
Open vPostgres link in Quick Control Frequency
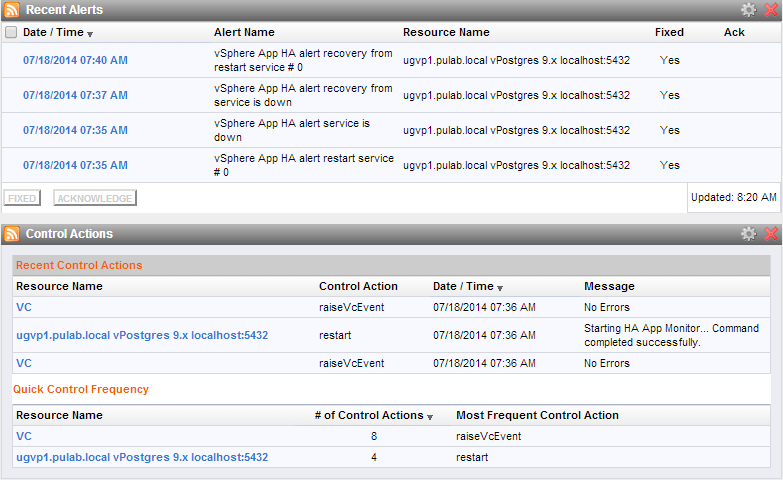[x=142, y=457]
